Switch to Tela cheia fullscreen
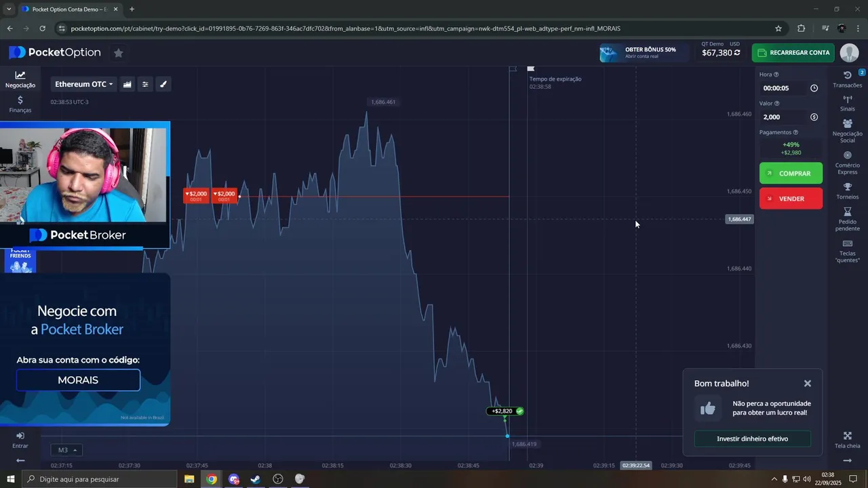This screenshot has width=868, height=488. (848, 440)
